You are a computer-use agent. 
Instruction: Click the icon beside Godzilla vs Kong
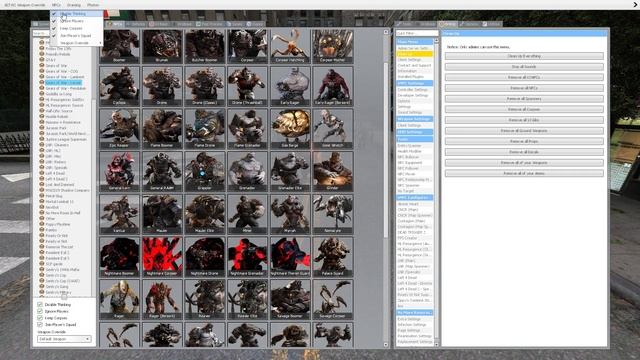[x=42, y=94]
